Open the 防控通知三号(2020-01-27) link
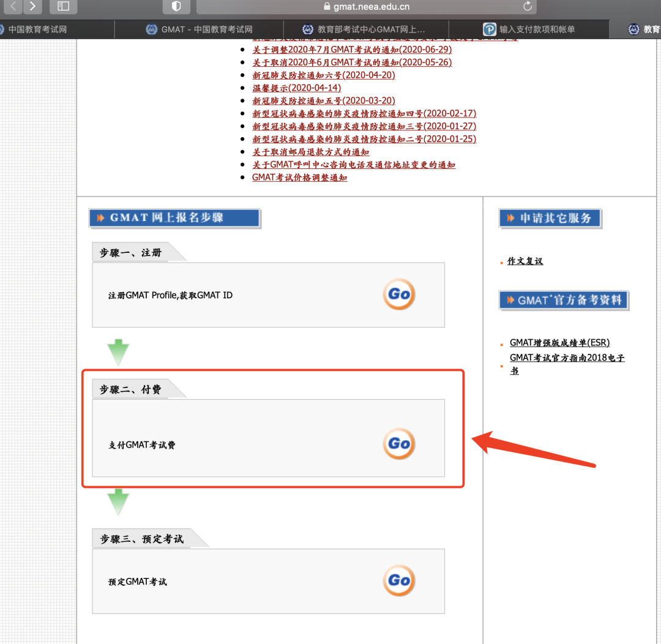The height and width of the screenshot is (644, 661). point(364,126)
